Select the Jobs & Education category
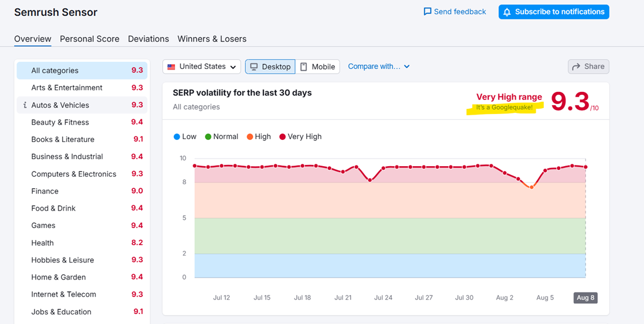 click(82, 312)
